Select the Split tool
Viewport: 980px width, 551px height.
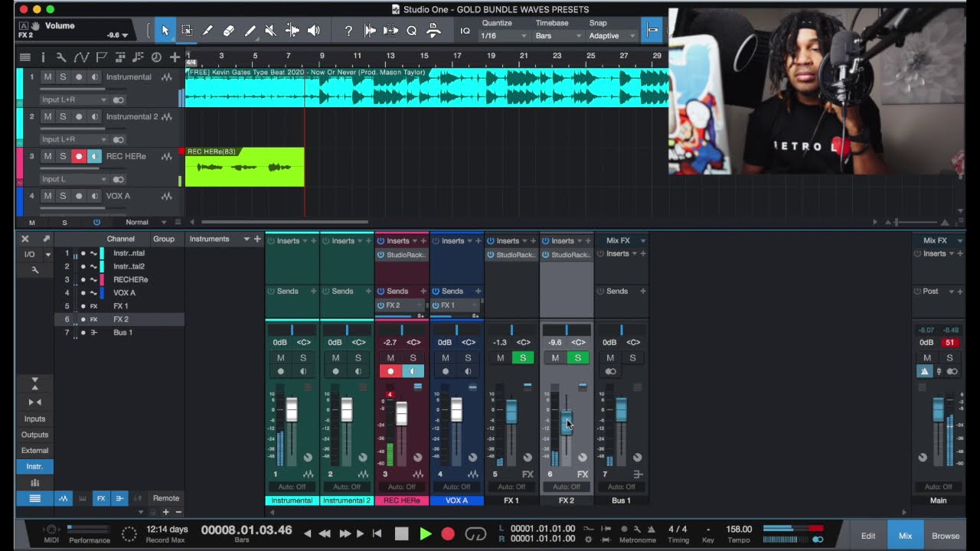click(207, 31)
